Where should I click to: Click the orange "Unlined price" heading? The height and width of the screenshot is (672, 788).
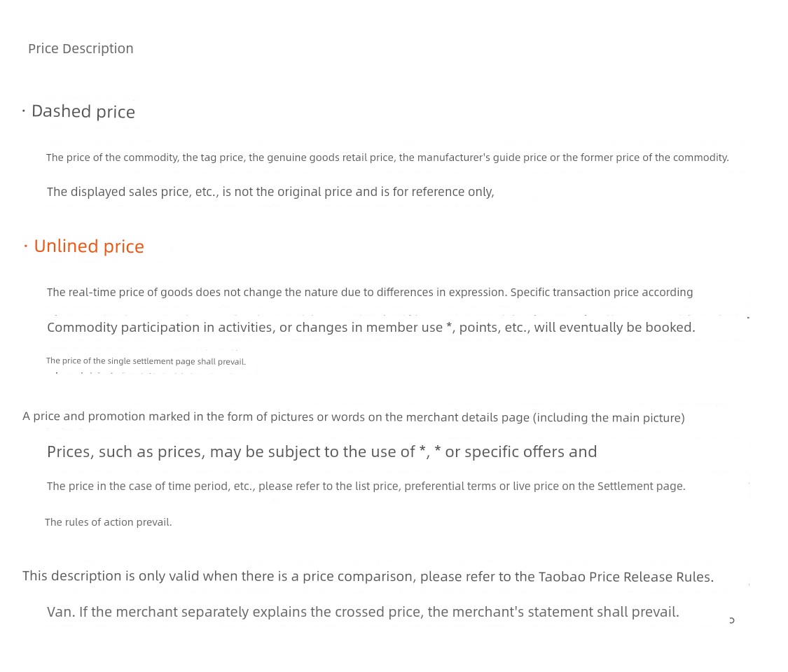pos(89,246)
